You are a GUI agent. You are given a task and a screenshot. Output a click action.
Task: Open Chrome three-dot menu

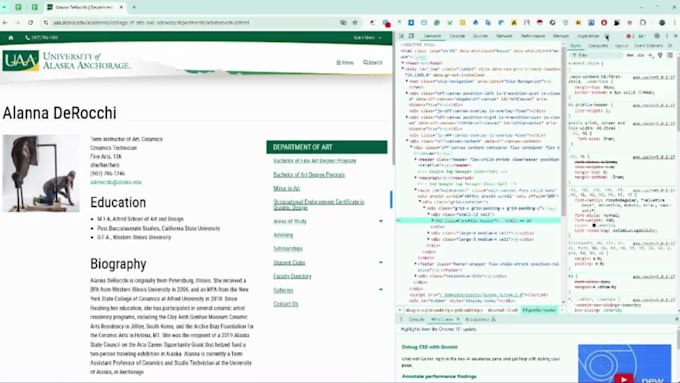pos(675,22)
